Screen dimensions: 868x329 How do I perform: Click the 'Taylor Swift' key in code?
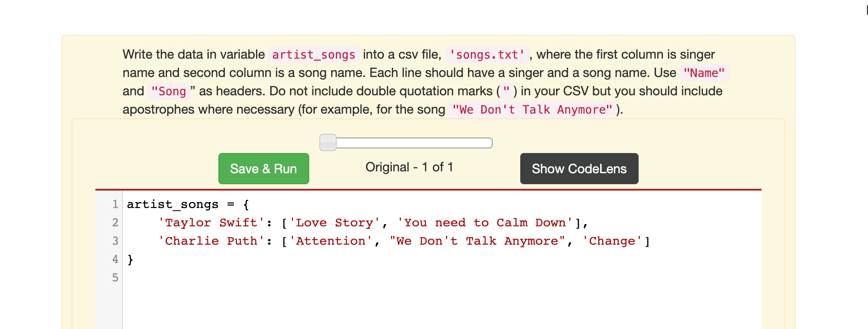pyautogui.click(x=211, y=223)
